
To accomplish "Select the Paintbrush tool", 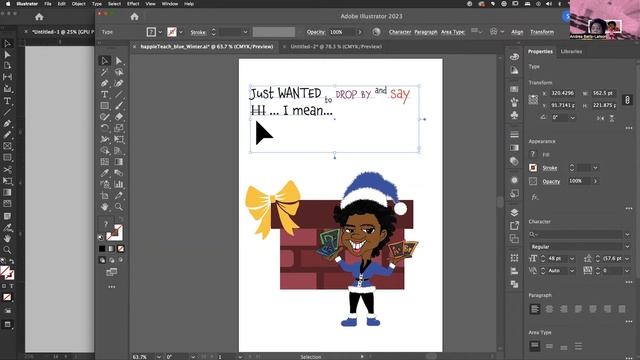I will tap(119, 106).
